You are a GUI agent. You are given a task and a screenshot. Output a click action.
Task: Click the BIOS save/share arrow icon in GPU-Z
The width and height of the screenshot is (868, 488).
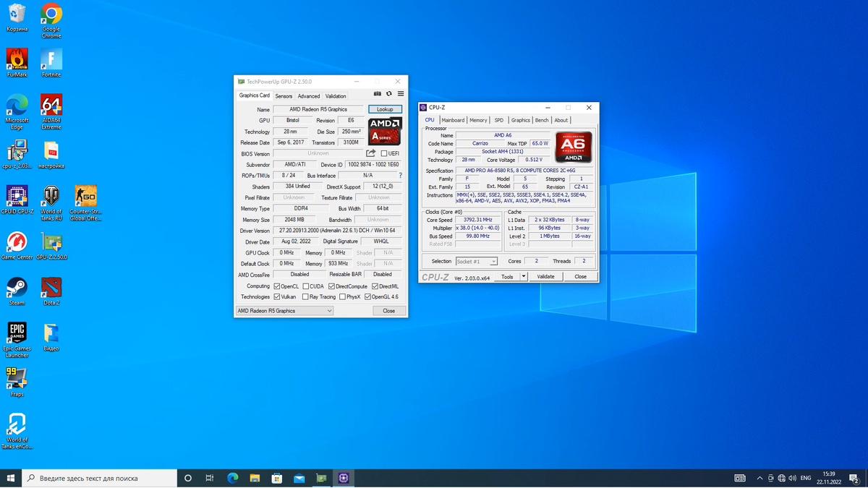(x=370, y=153)
